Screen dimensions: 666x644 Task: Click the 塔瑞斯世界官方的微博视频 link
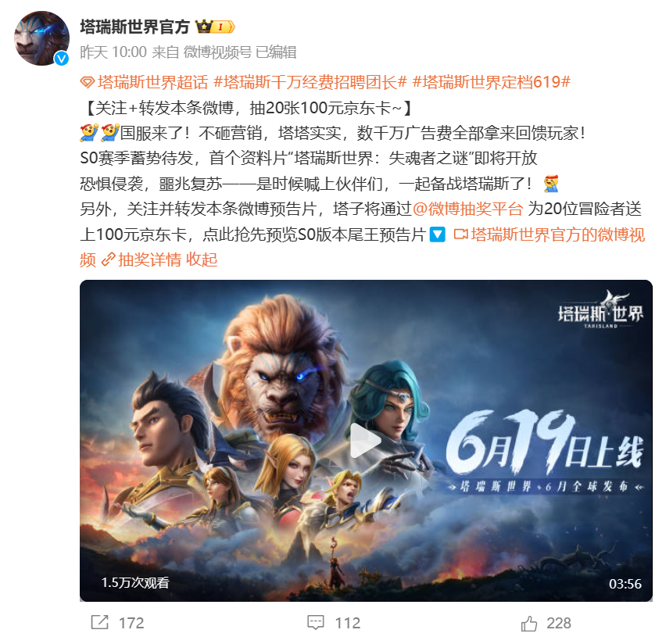tap(557, 234)
